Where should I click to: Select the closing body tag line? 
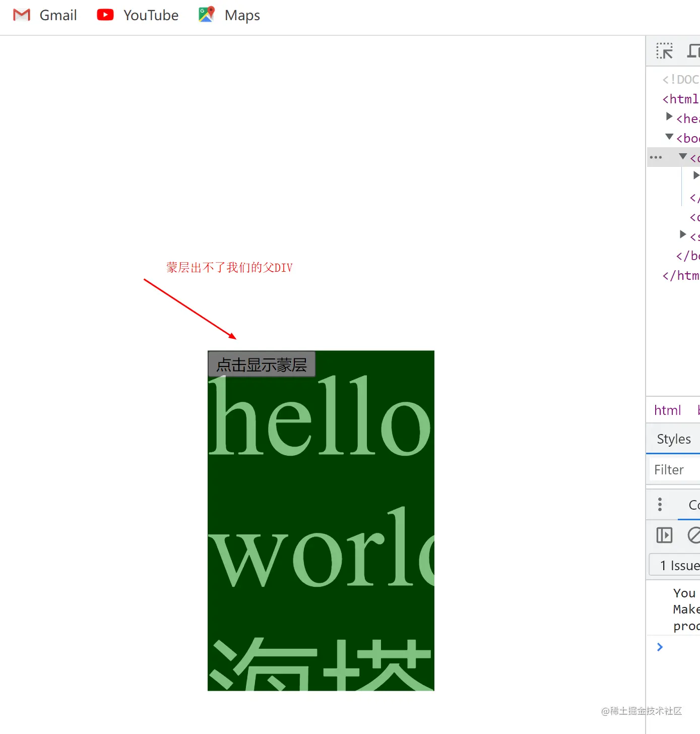coord(687,256)
